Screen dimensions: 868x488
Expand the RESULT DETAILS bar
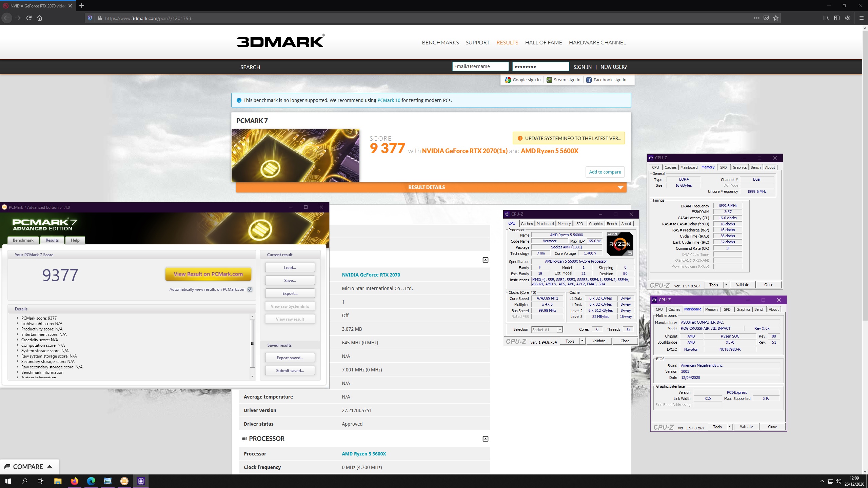pyautogui.click(x=431, y=187)
